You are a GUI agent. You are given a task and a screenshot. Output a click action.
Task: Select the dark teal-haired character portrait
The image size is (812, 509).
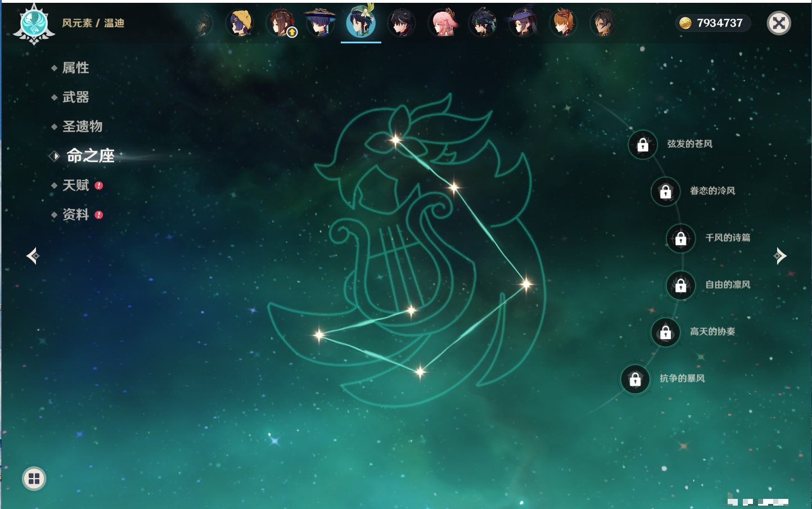[482, 24]
